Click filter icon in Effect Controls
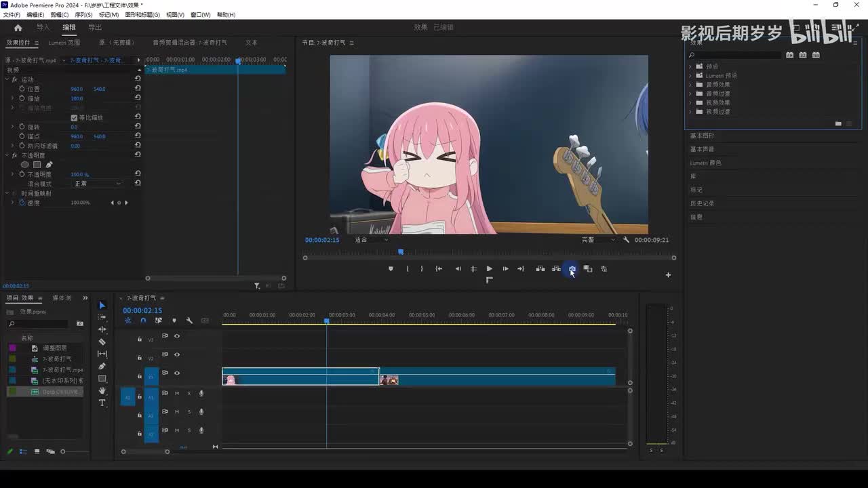The image size is (868, 488). 257,286
